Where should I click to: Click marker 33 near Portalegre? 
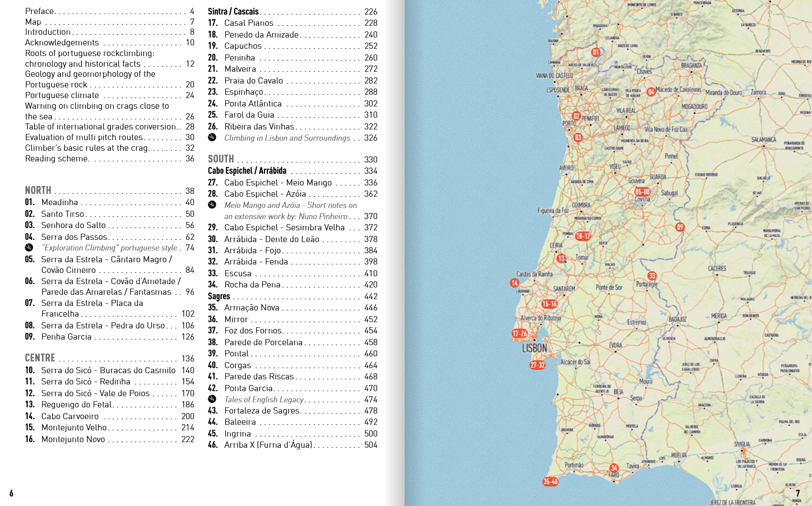[x=652, y=276]
